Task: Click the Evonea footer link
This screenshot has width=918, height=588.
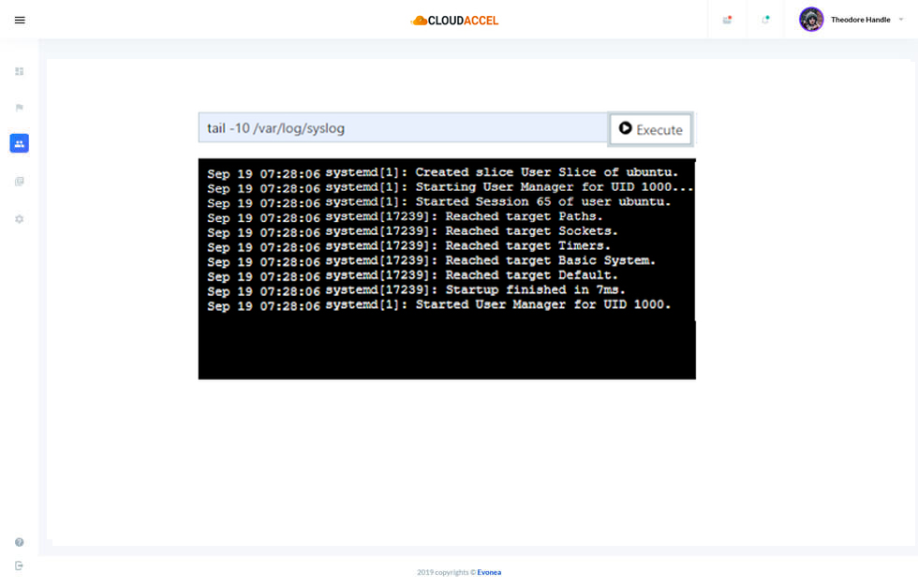Action: 489,572
